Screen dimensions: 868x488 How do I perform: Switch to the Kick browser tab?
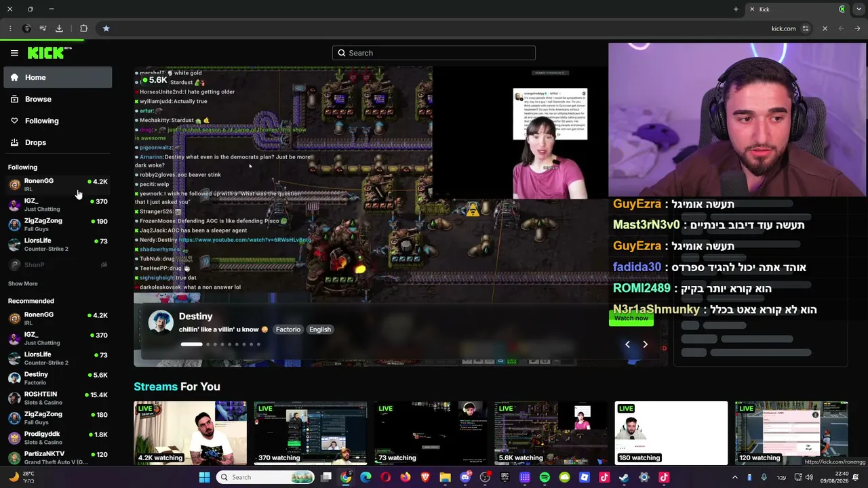tap(797, 9)
